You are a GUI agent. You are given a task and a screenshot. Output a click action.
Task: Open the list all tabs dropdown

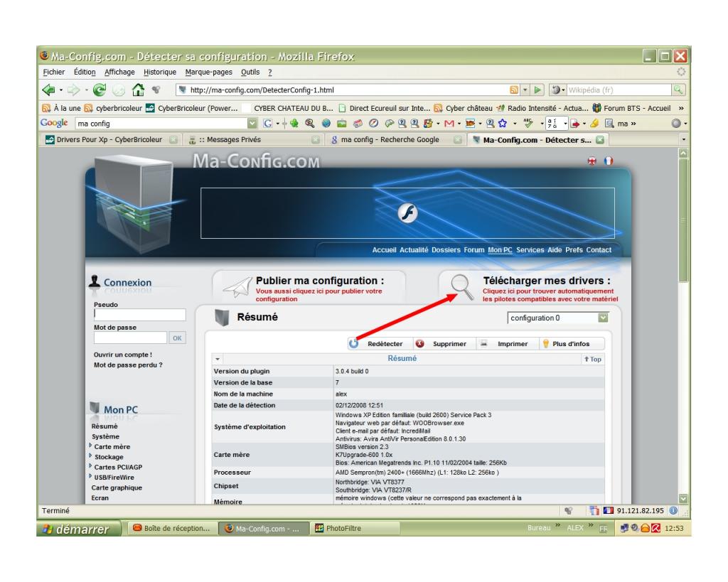coord(683,139)
